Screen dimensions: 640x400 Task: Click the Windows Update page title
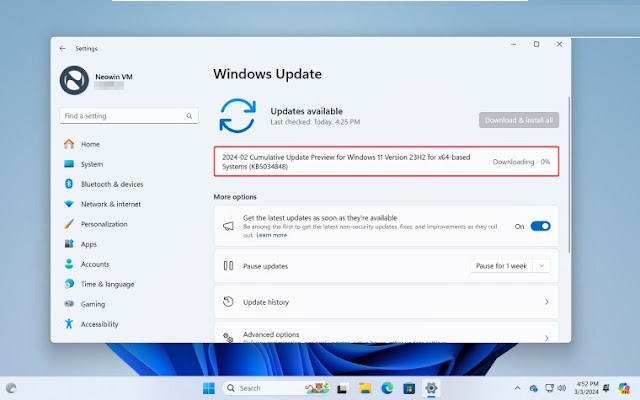tap(267, 74)
